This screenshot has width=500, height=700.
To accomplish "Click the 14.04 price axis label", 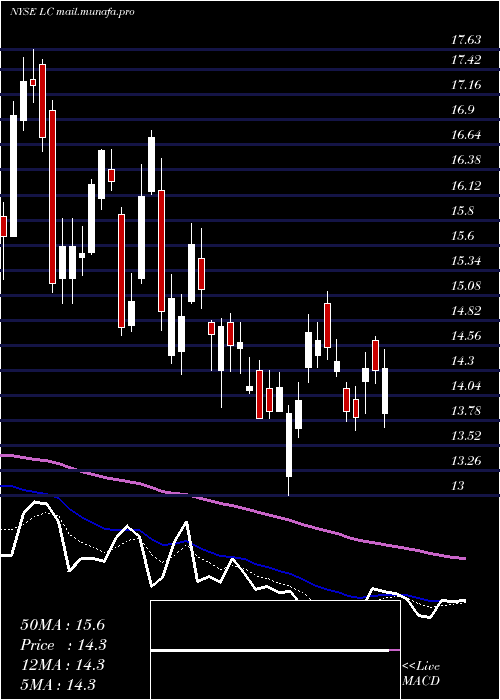I will [466, 385].
